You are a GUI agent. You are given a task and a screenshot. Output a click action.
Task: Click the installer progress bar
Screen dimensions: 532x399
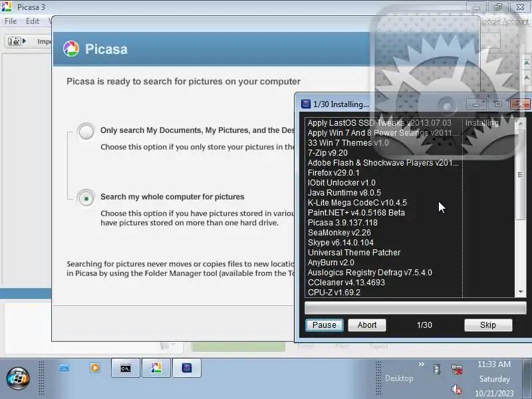coord(415,308)
